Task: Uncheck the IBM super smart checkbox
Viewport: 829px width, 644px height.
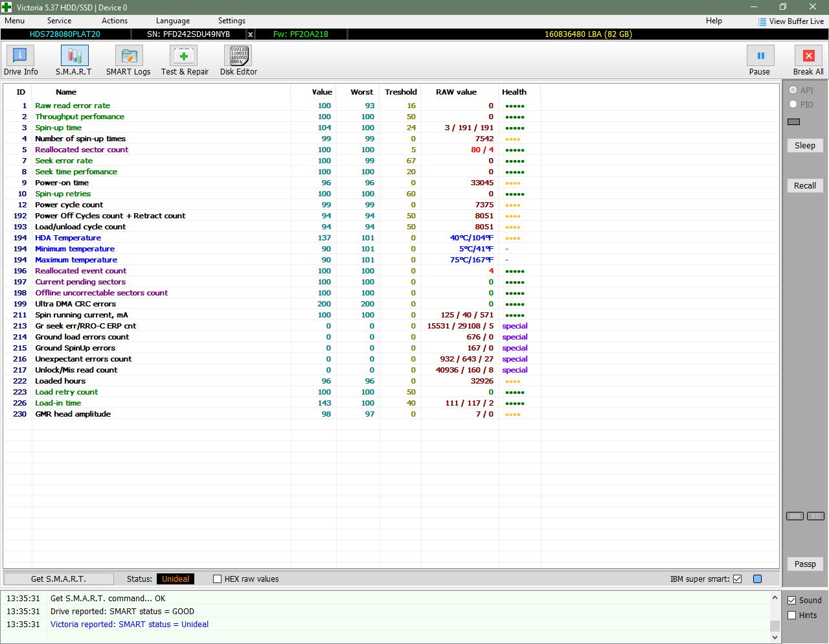Action: click(x=737, y=579)
